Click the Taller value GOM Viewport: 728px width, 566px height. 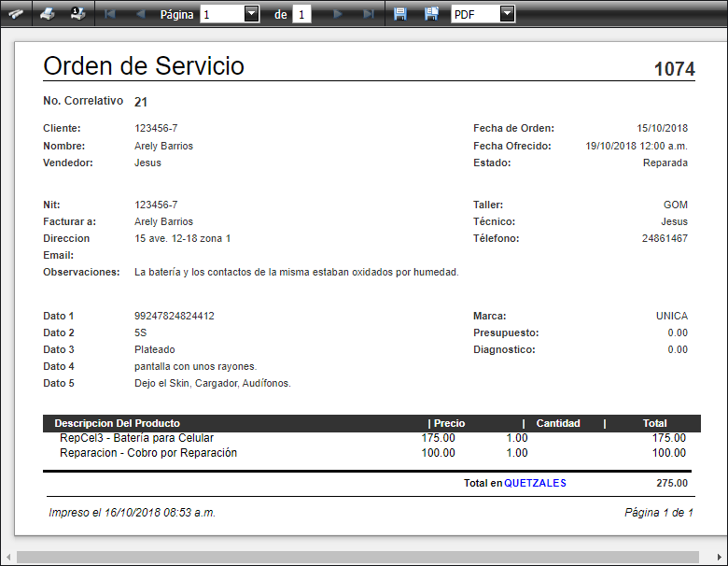coord(676,205)
